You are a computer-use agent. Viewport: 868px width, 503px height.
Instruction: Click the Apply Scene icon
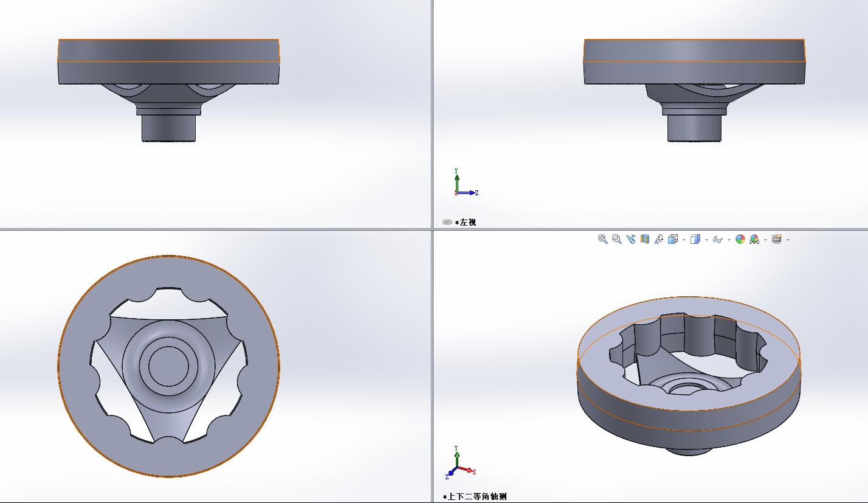coord(754,240)
